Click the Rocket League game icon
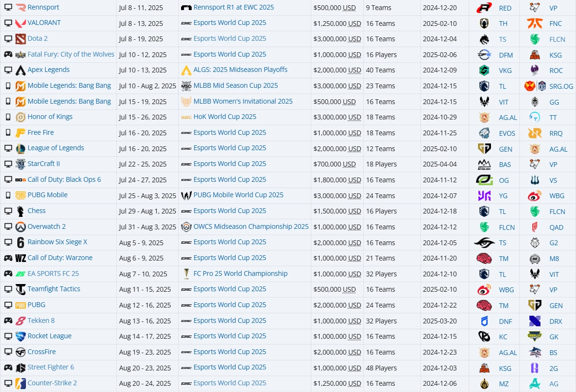This screenshot has width=576, height=392. (21, 336)
